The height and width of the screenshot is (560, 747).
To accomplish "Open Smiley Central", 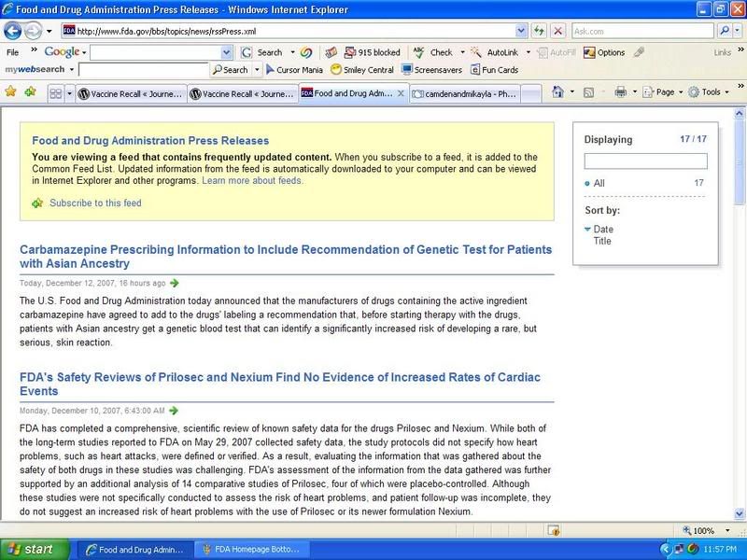I will [x=362, y=69].
